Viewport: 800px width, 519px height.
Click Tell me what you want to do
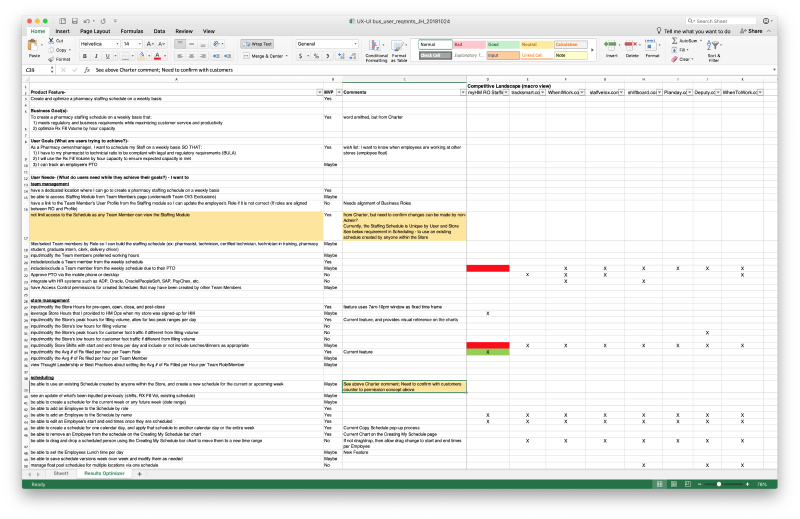(x=693, y=31)
